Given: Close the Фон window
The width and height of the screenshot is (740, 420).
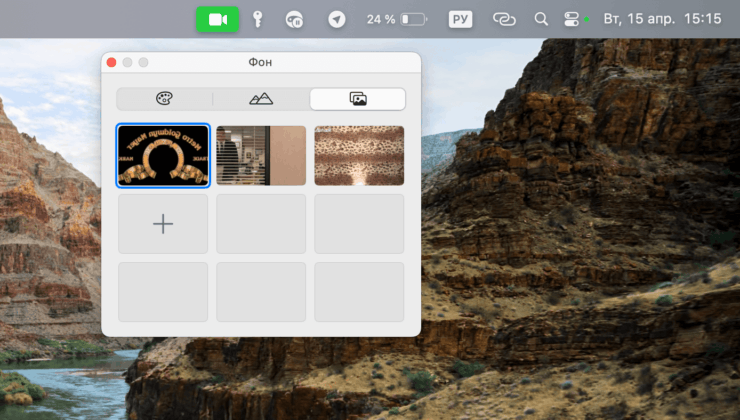Looking at the screenshot, I should (112, 62).
